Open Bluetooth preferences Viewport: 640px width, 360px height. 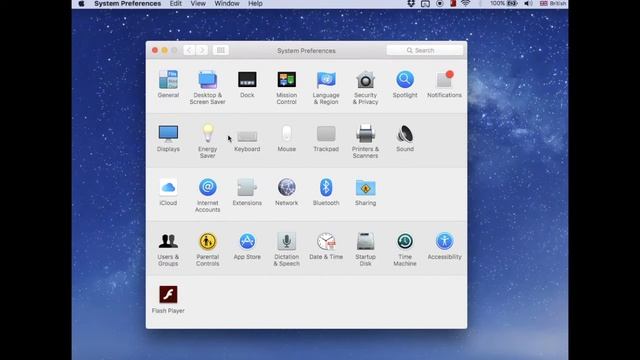(326, 192)
